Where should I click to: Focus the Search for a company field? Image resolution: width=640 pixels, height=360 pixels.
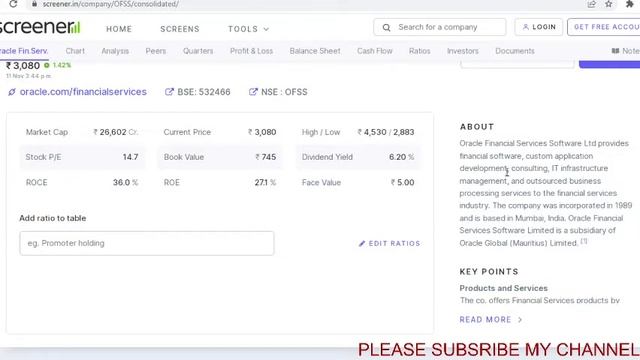click(440, 27)
